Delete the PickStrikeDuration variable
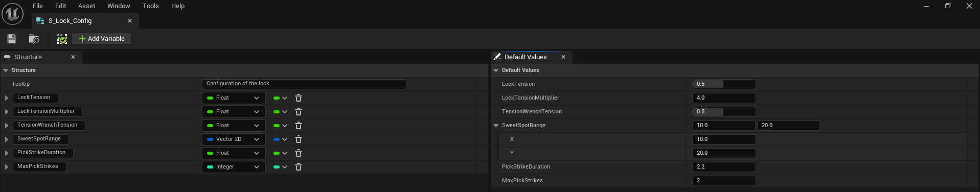Viewport: 980px width, 192px height. pos(299,153)
